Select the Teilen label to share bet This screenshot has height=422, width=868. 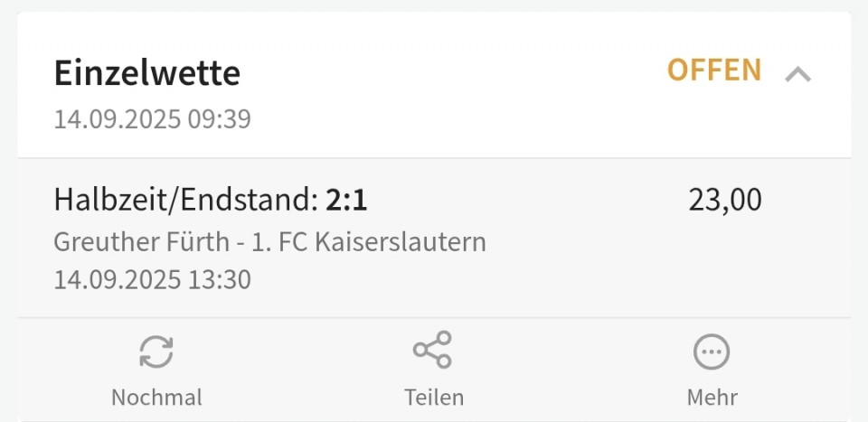433,398
